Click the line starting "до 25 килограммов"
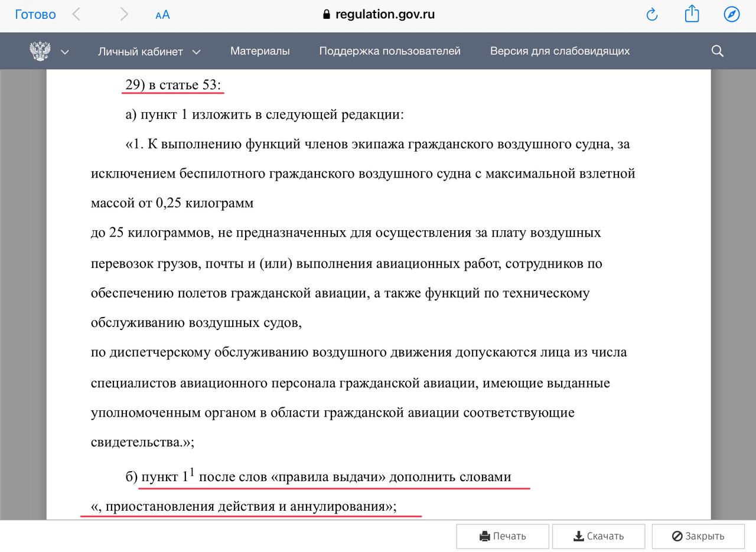 (346, 233)
